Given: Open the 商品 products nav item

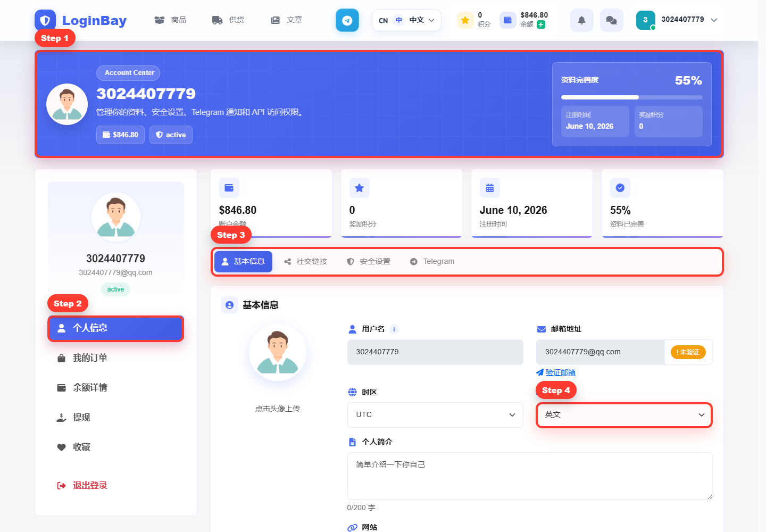Looking at the screenshot, I should (x=170, y=20).
